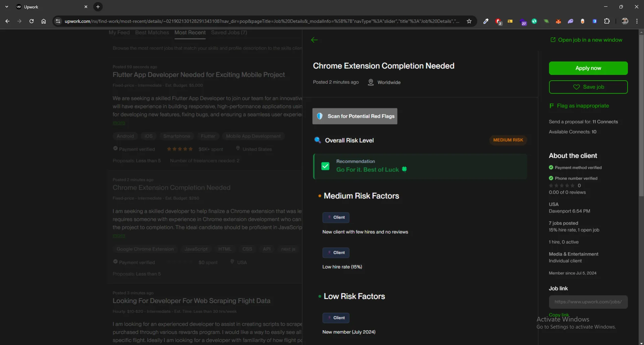The image size is (644, 345).
Task: Open Chrome's three-dot menu
Action: (x=637, y=21)
